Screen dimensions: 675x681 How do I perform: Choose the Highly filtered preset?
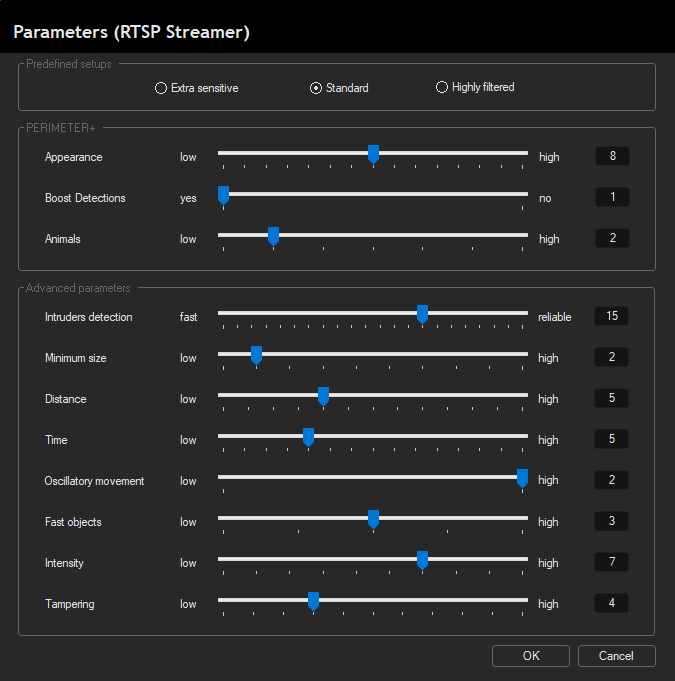(x=475, y=87)
